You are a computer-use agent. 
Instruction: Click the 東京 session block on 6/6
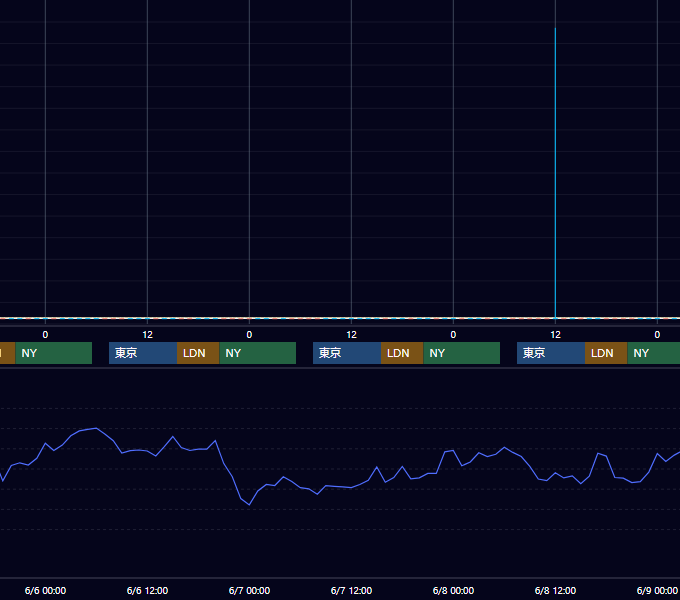tap(143, 353)
